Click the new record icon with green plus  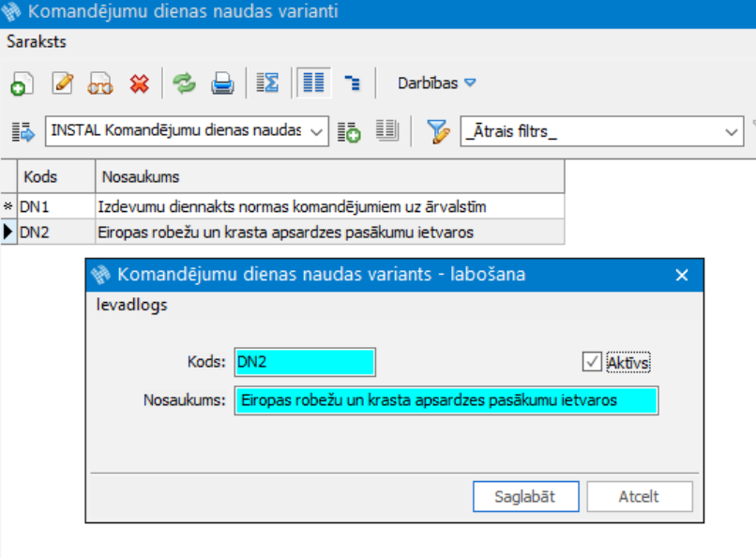pyautogui.click(x=22, y=83)
